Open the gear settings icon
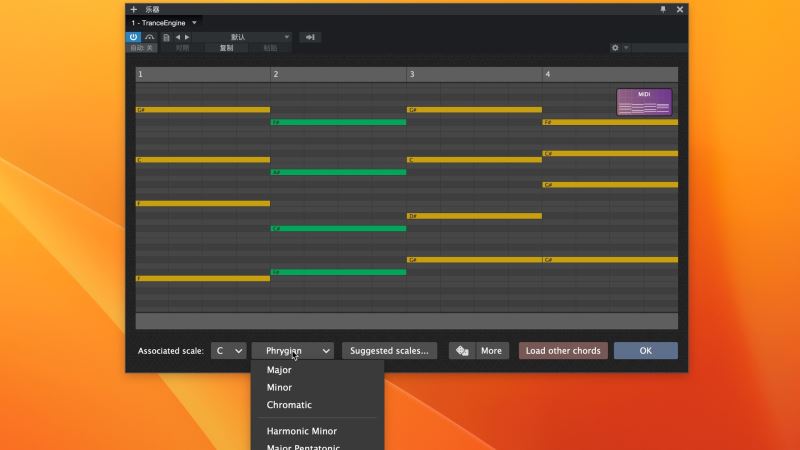Image resolution: width=800 pixels, height=450 pixels. tap(615, 47)
